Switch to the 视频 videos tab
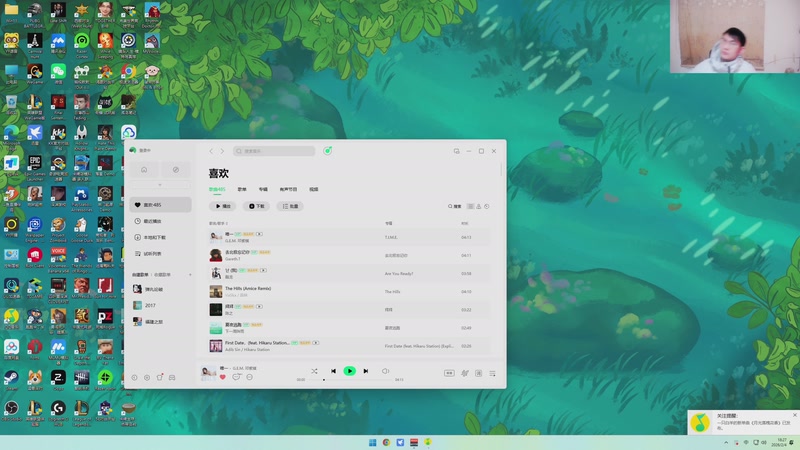This screenshot has height=450, width=800. coord(313,189)
